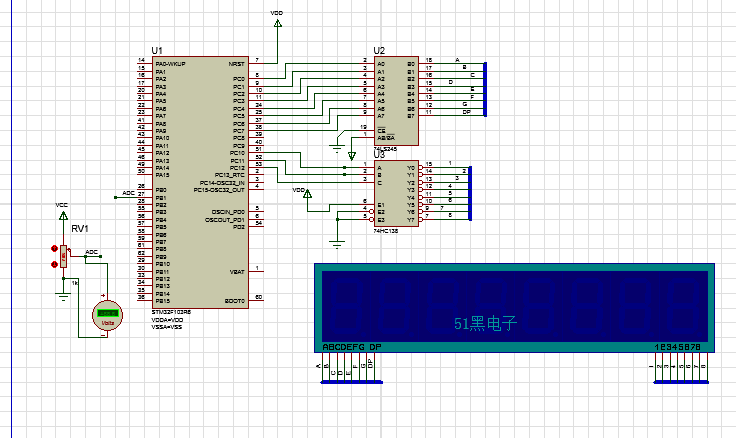The width and height of the screenshot is (736, 438).
Task: Click the U1 reference label
Action: pyautogui.click(x=157, y=51)
